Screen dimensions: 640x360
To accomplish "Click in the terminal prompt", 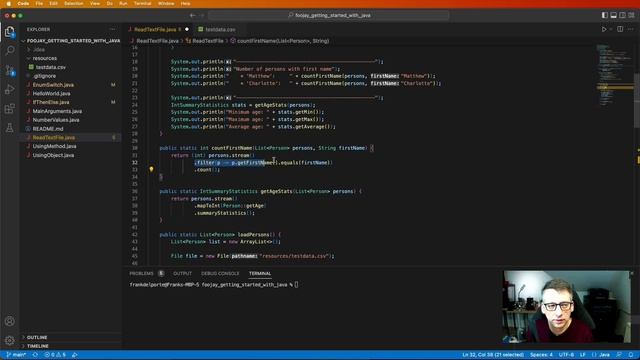I will click(297, 284).
